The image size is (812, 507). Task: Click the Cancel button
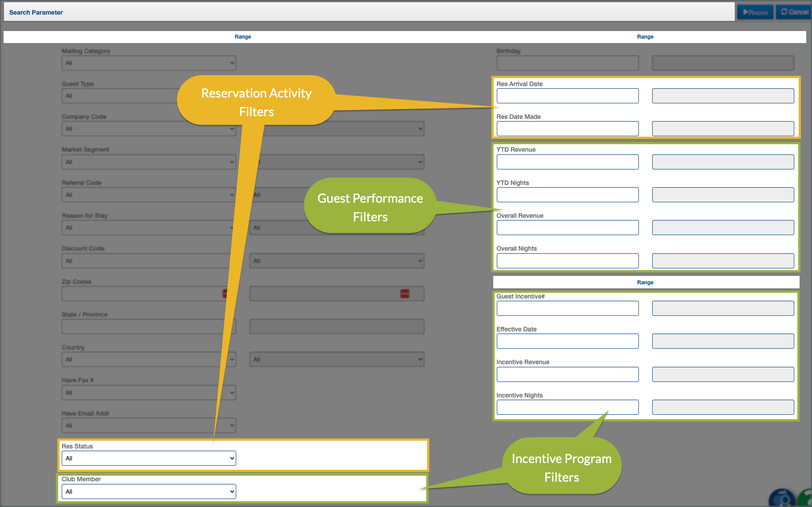click(x=794, y=12)
